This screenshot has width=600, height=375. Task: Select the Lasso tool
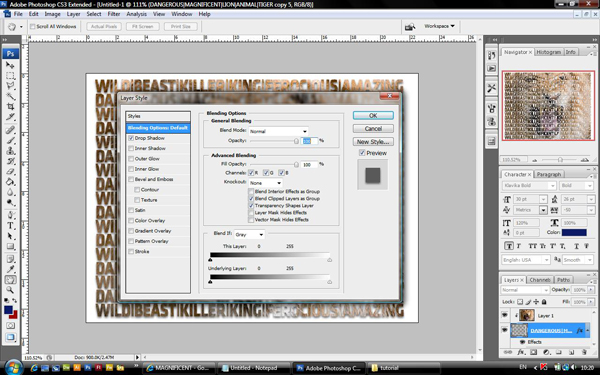[x=10, y=86]
